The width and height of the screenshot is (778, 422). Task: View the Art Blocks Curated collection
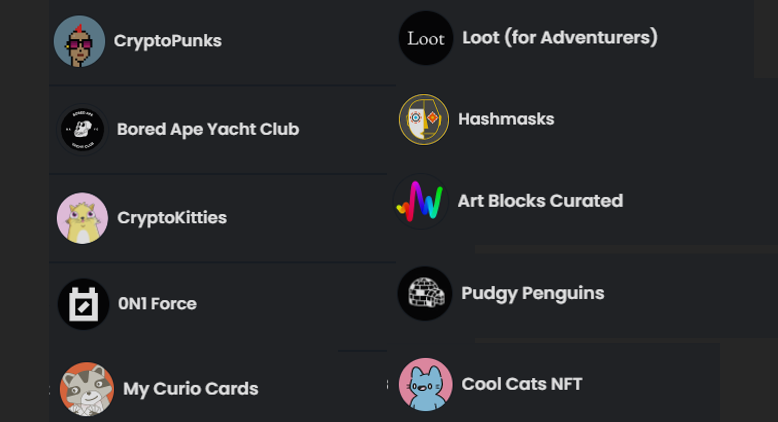540,201
